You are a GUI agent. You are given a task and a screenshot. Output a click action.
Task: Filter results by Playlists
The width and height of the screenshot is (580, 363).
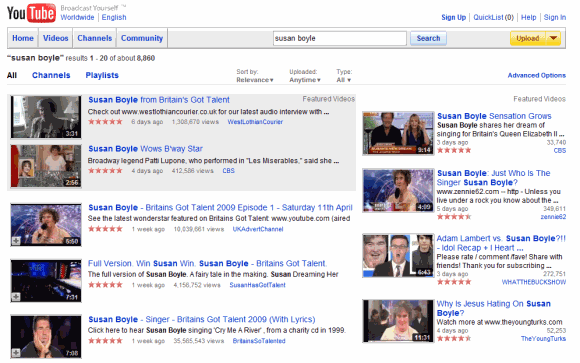pos(102,75)
